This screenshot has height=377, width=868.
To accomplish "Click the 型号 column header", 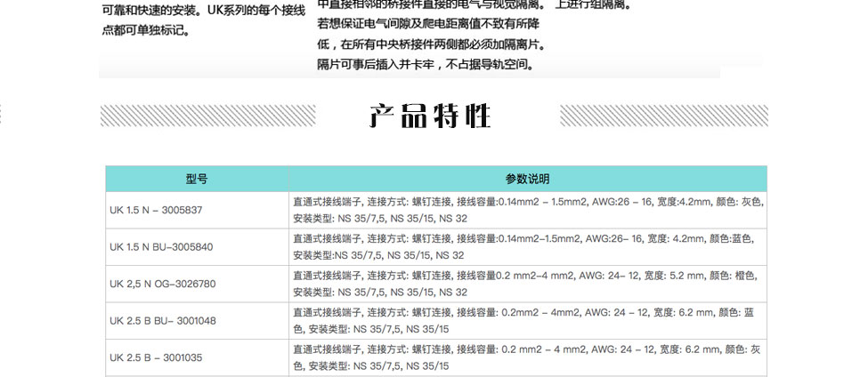I will pos(197,179).
